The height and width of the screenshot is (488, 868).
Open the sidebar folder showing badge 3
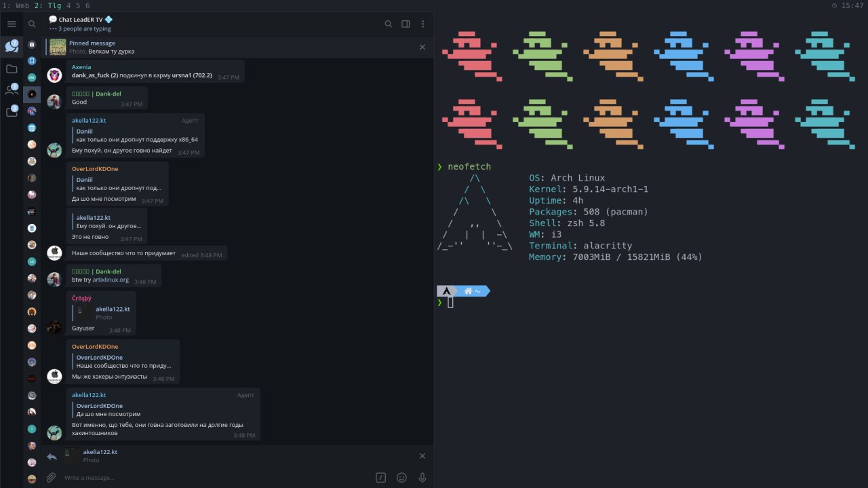click(x=12, y=111)
